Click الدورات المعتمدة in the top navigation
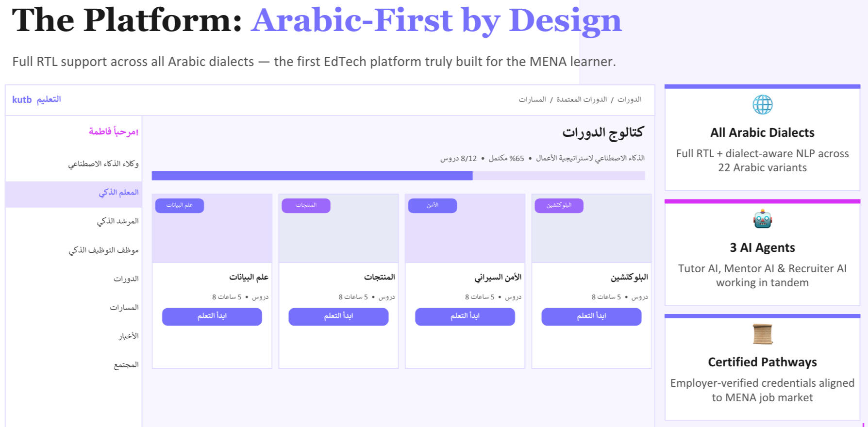Screen dimensions: 868x427 pos(582,99)
